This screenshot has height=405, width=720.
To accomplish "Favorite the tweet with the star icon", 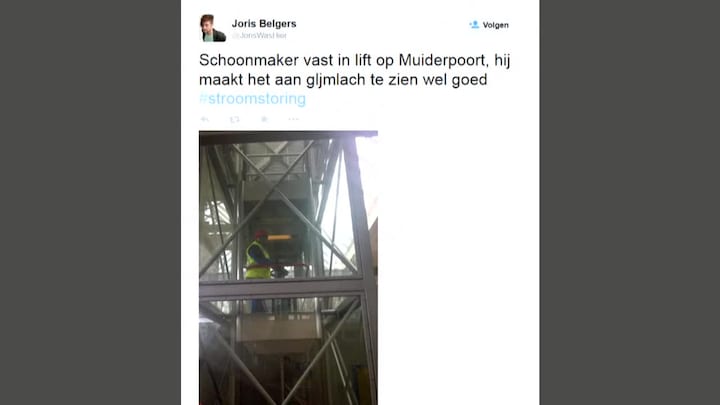I will pos(264,119).
